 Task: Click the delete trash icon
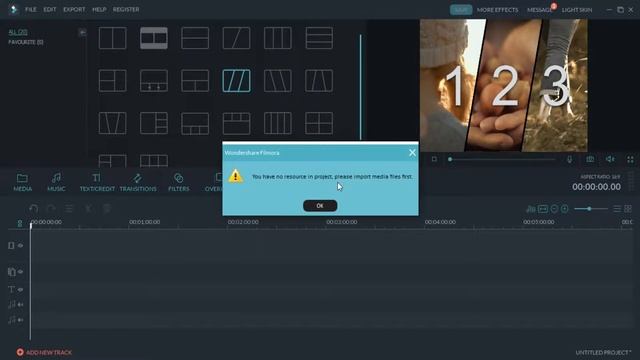pos(107,209)
